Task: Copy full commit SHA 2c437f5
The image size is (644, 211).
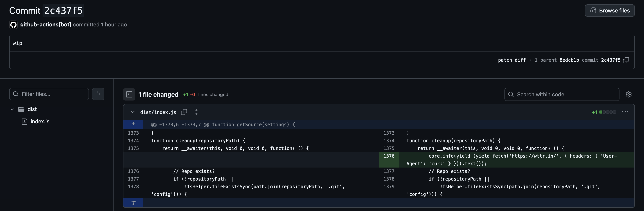Action: coord(626,60)
